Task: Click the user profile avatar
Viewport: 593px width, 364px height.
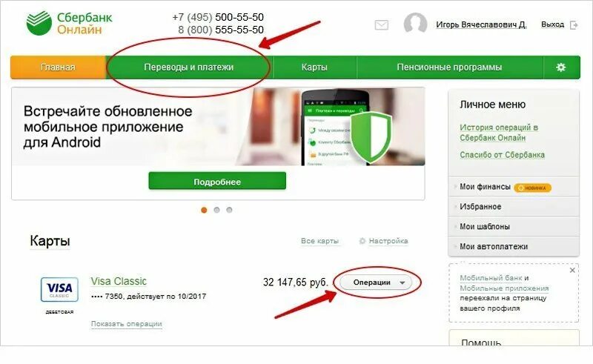Action: [x=415, y=24]
